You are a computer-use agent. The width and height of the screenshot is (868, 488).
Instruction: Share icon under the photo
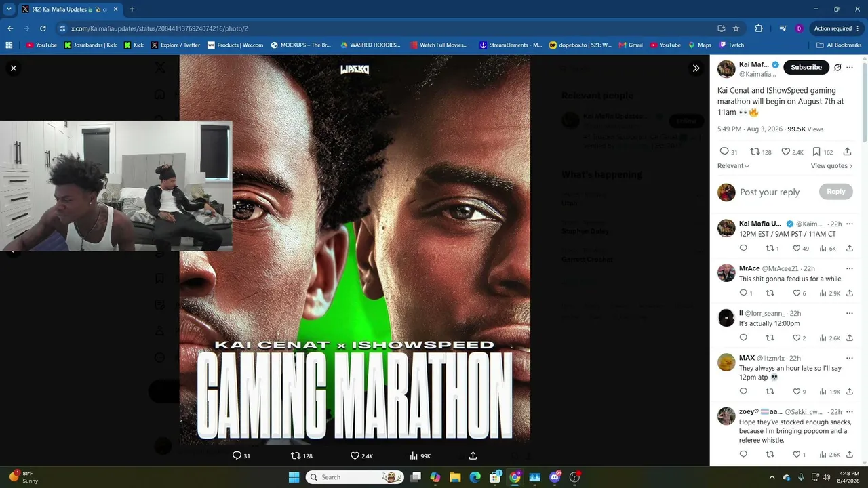pyautogui.click(x=473, y=456)
